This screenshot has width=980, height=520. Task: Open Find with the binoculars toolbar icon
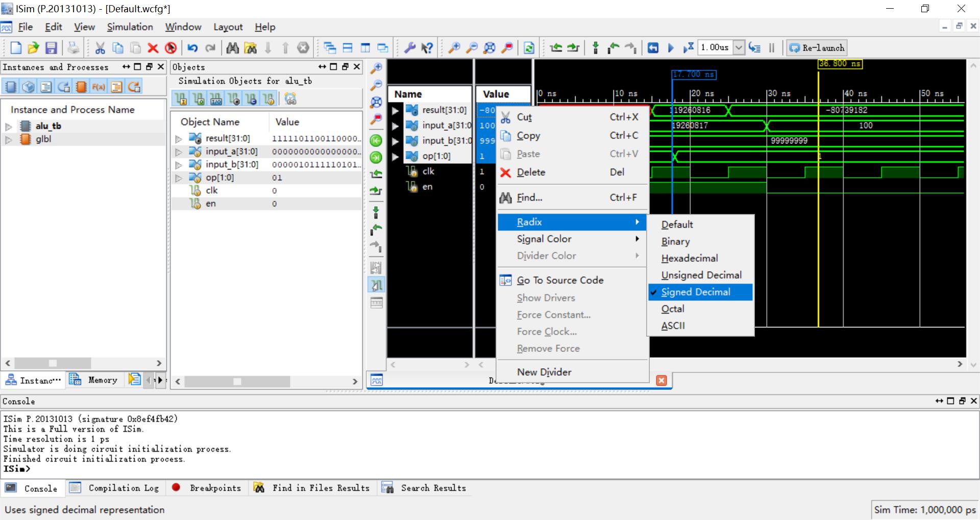pos(233,48)
